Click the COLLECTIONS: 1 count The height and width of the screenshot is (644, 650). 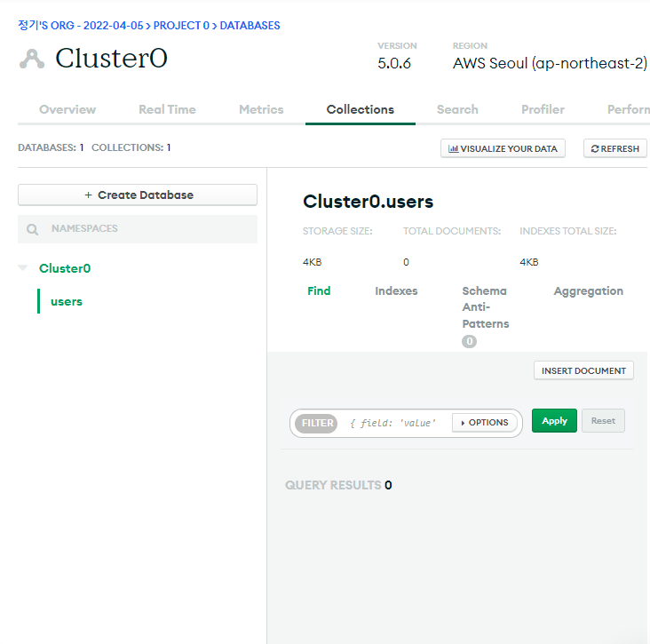131,147
